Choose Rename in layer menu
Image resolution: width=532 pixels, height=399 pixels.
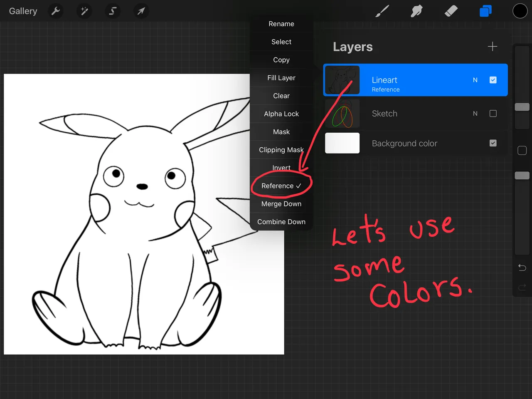[x=281, y=24]
